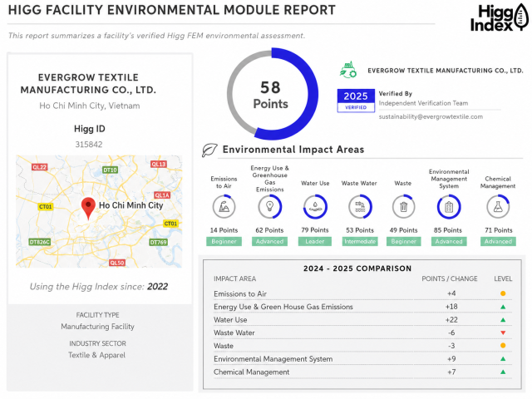Click the "Textile & Apparel" industry sector value
532x399 pixels.
(96, 355)
